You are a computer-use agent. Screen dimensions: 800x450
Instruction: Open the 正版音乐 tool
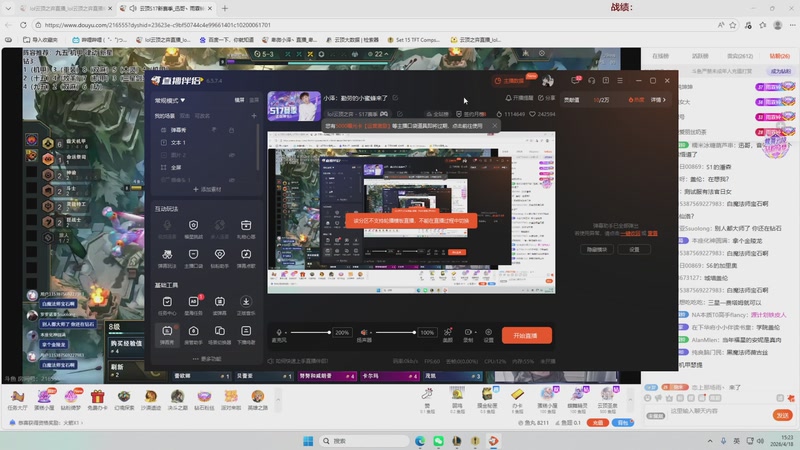point(246,305)
